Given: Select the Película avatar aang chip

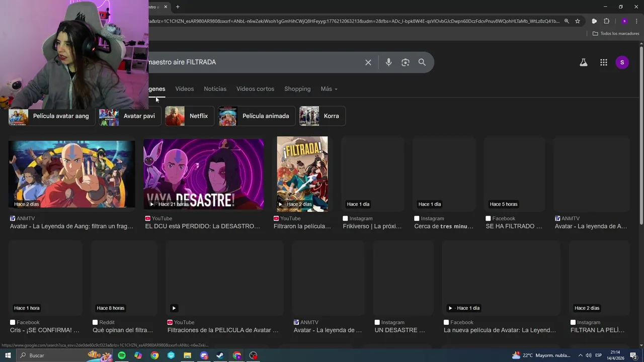Looking at the screenshot, I should point(52,116).
